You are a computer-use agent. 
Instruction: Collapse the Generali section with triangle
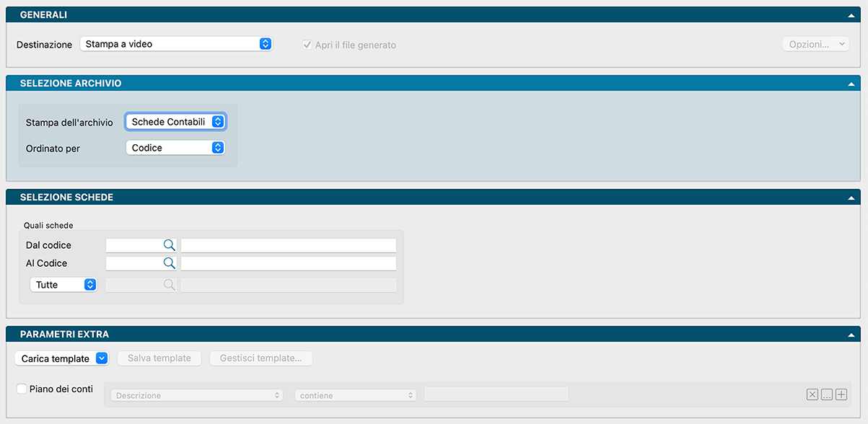point(851,15)
